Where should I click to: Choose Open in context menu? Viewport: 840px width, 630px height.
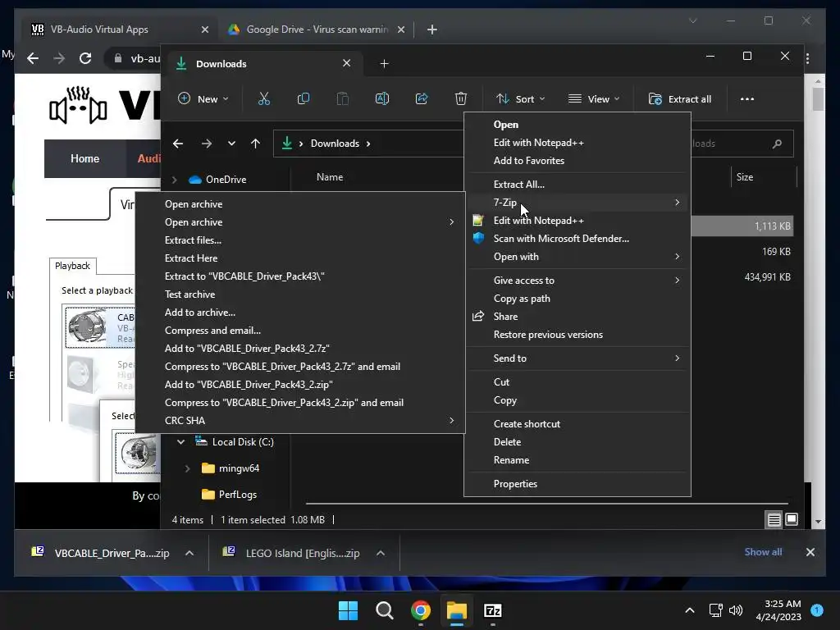click(577, 125)
